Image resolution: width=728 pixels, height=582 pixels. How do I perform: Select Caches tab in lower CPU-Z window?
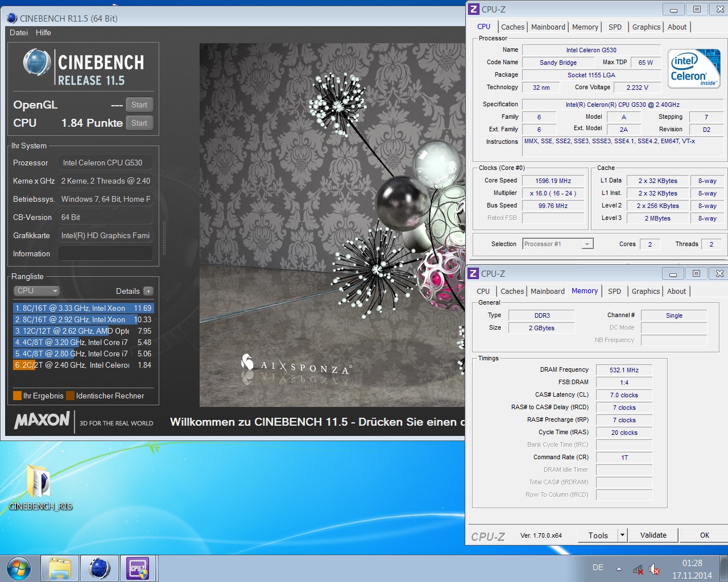512,291
